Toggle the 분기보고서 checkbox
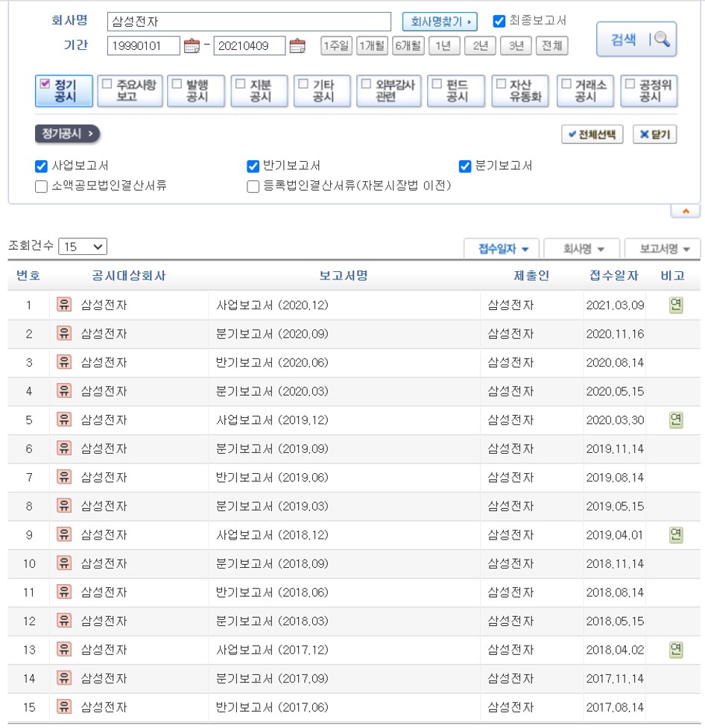 tap(465, 166)
